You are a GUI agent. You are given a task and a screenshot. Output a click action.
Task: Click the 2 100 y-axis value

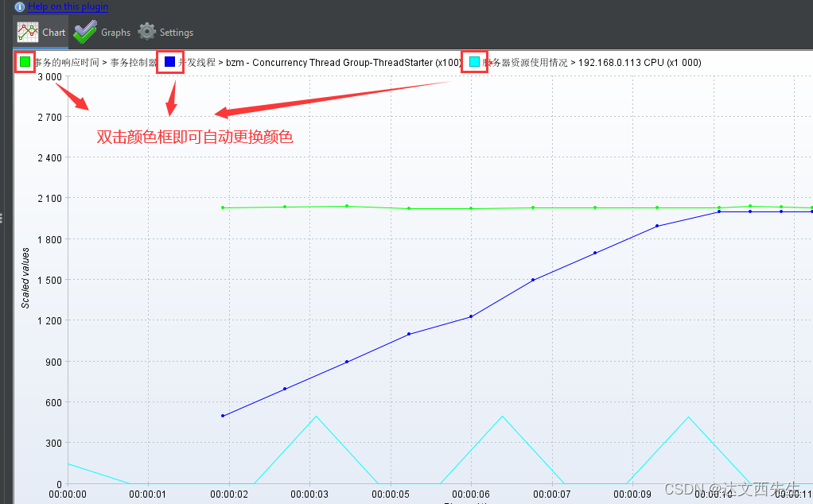coord(50,199)
